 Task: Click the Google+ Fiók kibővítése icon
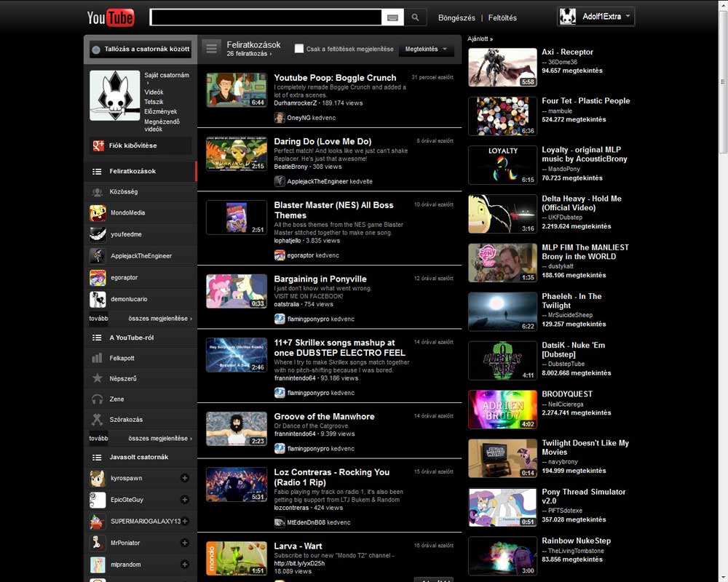(98, 145)
